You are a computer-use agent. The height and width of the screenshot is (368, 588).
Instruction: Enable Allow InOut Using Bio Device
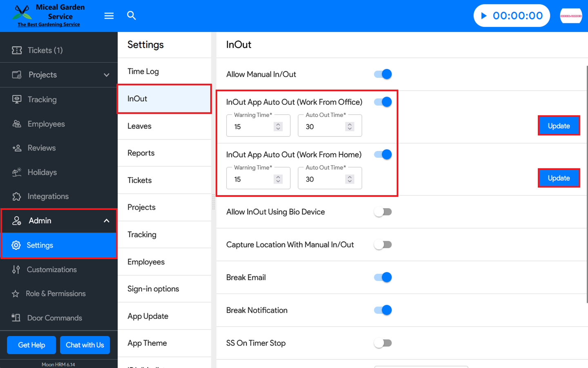point(383,212)
